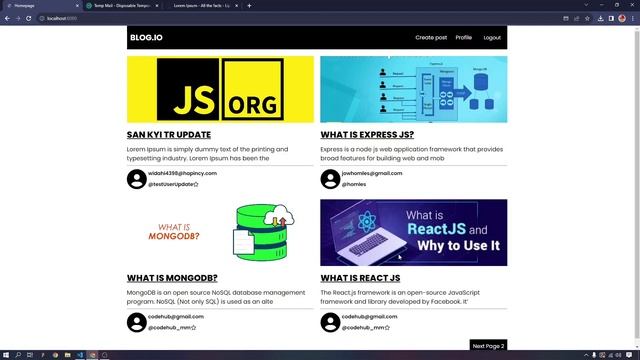
Task: Close the Homepage tab
Action: coord(78,6)
